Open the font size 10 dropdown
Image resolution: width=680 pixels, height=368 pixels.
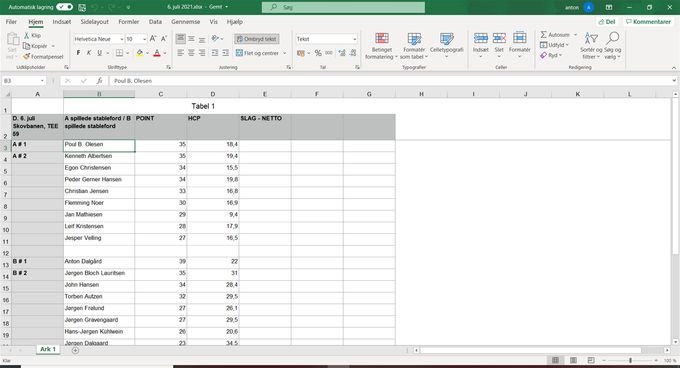click(x=144, y=39)
